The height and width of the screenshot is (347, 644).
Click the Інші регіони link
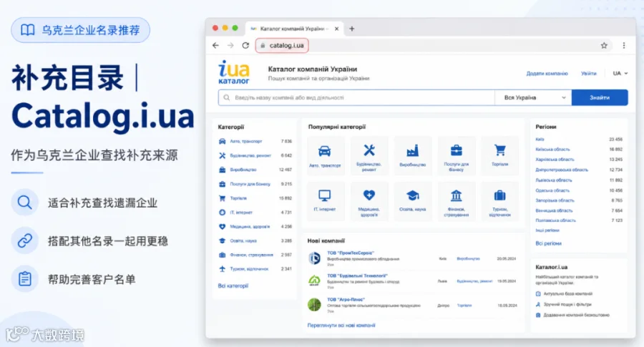point(547,230)
